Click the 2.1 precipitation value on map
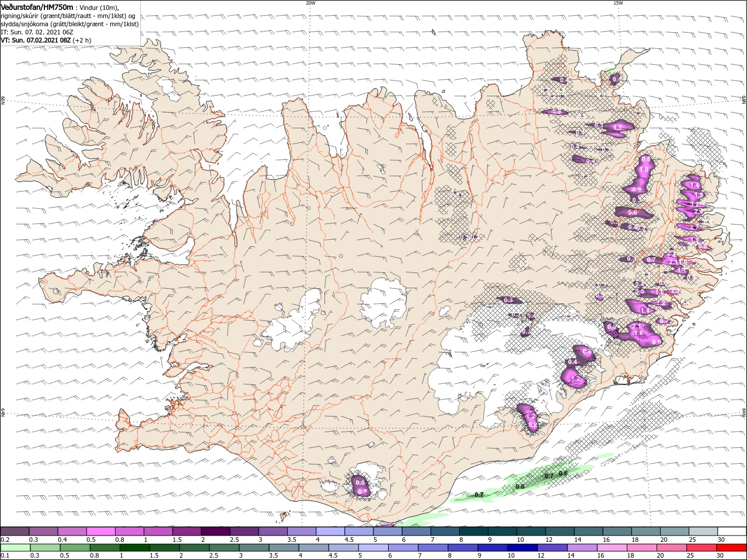 click(637, 326)
